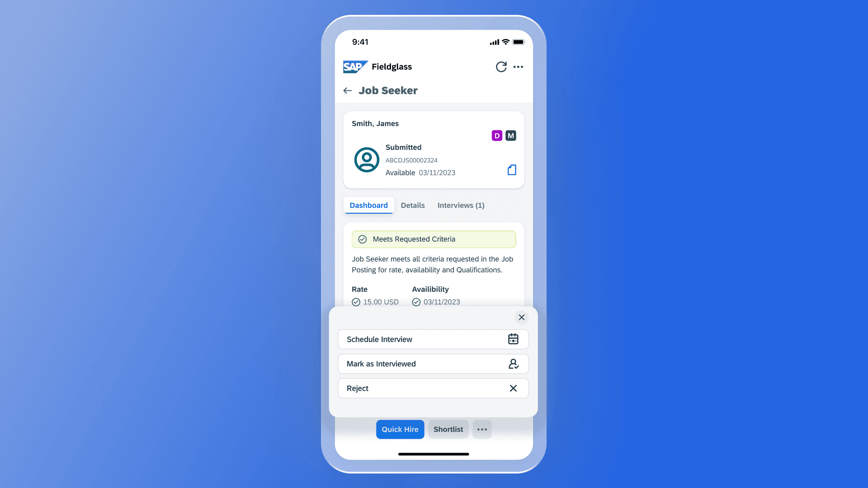The width and height of the screenshot is (868, 488).
Task: Tap the back arrow to go back
Action: coord(347,90)
